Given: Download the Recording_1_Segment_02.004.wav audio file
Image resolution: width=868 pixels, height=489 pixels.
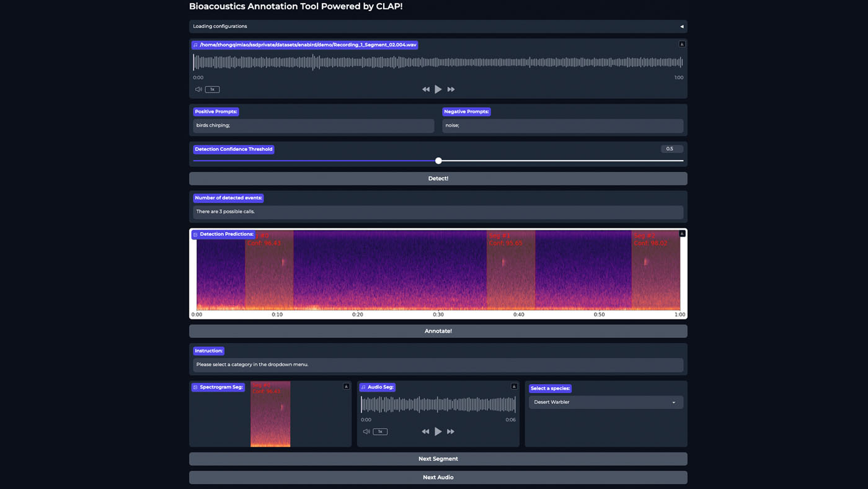Looking at the screenshot, I should point(681,43).
